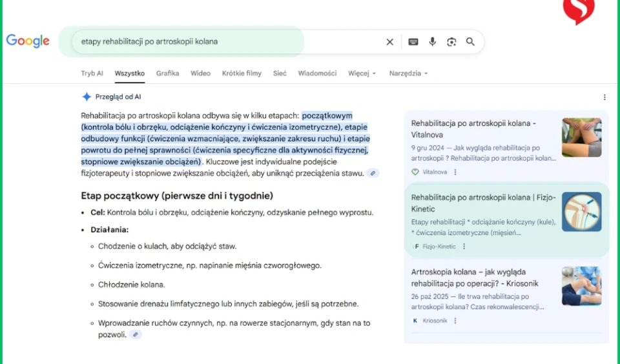
Task: Click the Kriosonik snippet dated '26 paź 2025'
Action: pos(478,301)
